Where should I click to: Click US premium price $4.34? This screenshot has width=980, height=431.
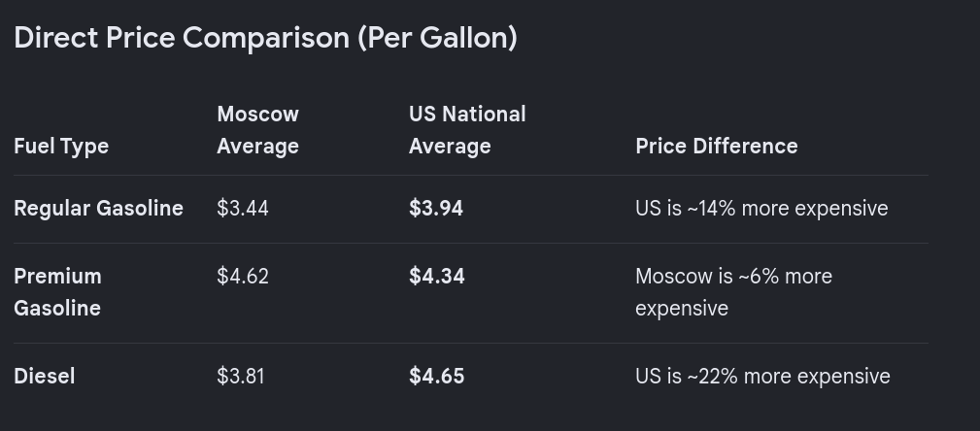click(436, 276)
